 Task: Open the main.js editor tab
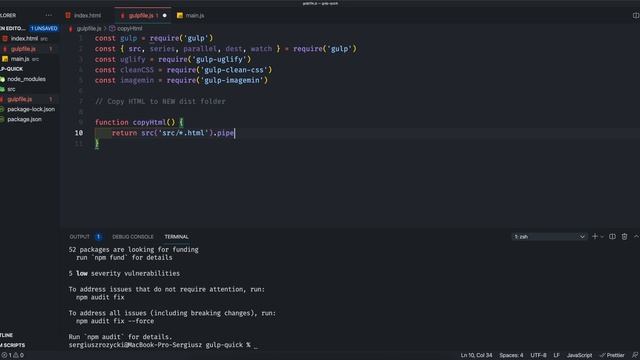[x=191, y=16]
